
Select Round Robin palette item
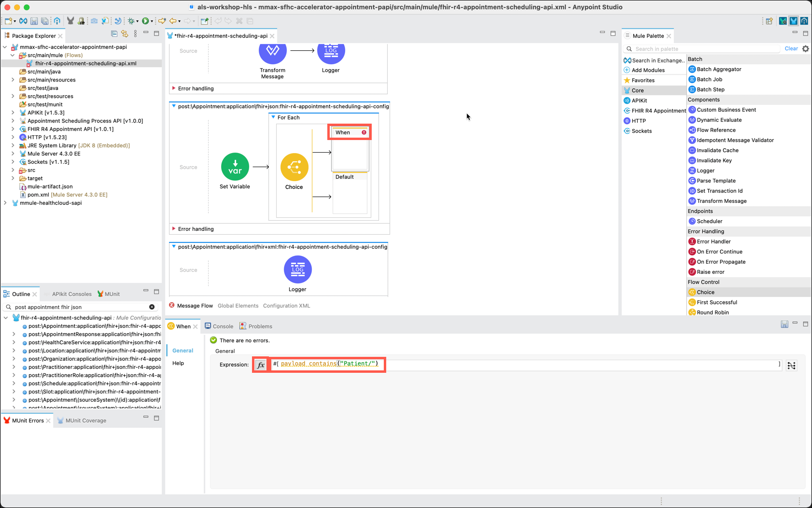[x=708, y=312]
